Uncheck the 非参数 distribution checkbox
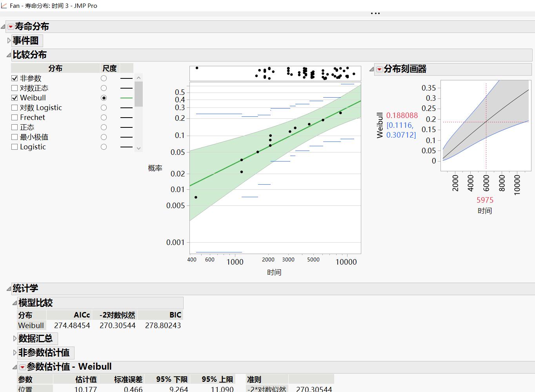The height and width of the screenshot is (392, 535). point(15,78)
